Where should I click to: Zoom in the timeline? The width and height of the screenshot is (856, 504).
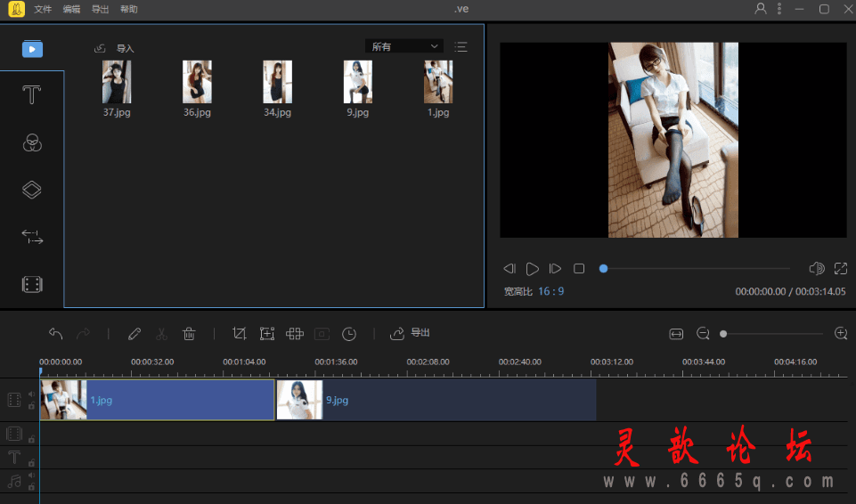click(841, 333)
